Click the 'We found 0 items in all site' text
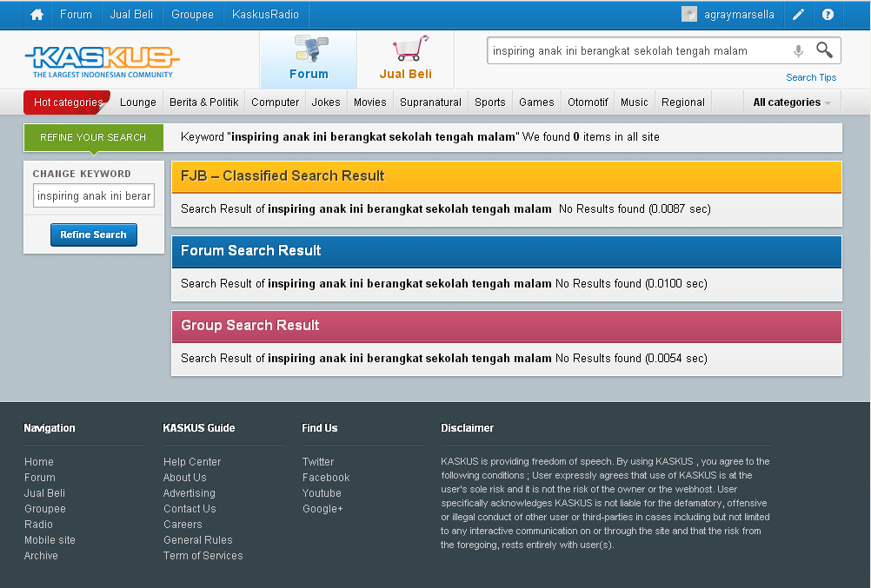Image resolution: width=871 pixels, height=588 pixels. coord(591,136)
